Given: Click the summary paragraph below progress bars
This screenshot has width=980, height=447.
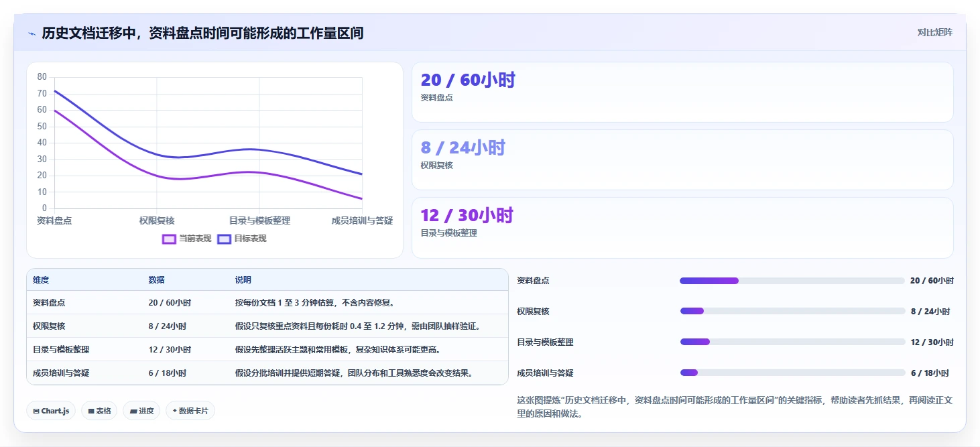Looking at the screenshot, I should (x=735, y=407).
